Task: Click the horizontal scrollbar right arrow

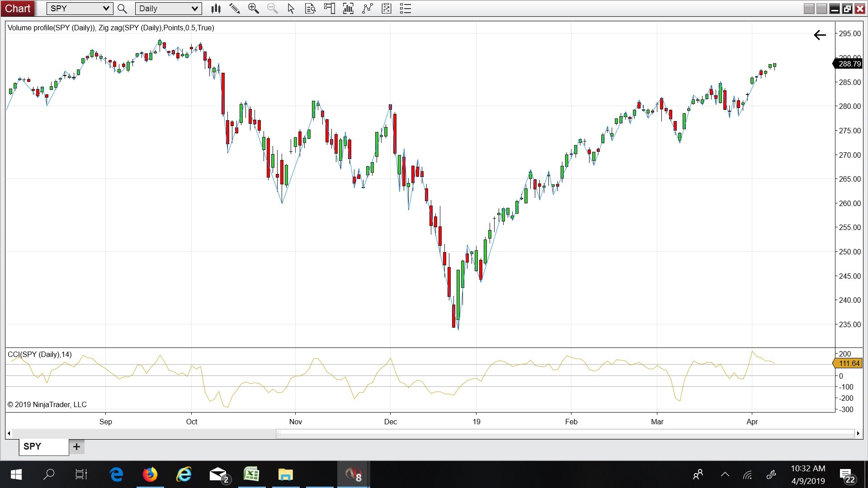Action: pos(858,433)
